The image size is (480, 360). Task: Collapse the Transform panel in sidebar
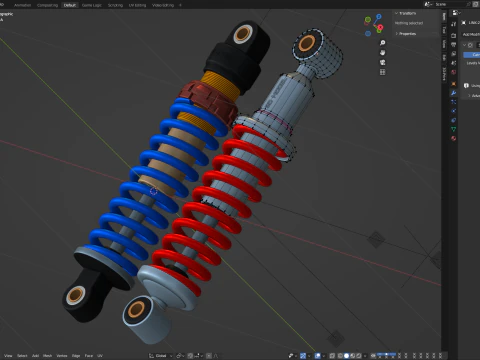397,13
